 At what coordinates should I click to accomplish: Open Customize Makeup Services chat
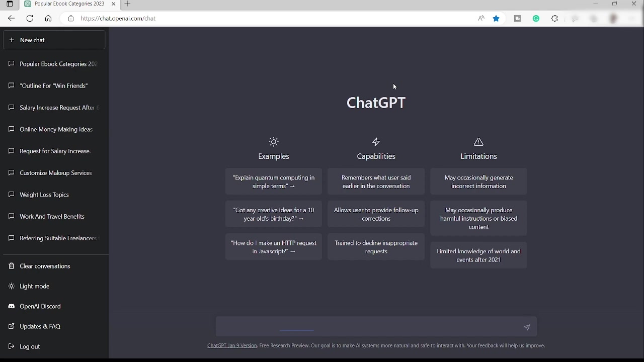tap(54, 173)
